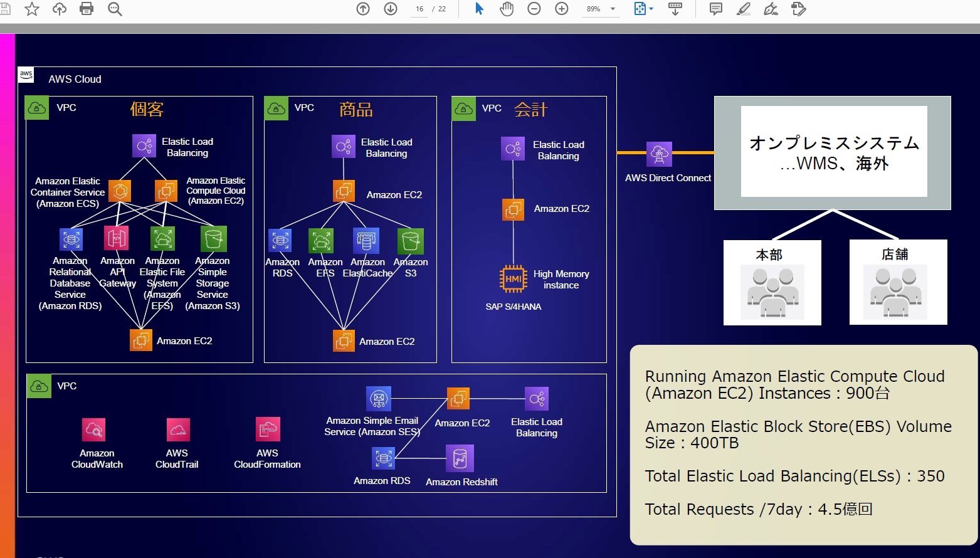
Task: Zoom out with the minus button
Action: 534,9
